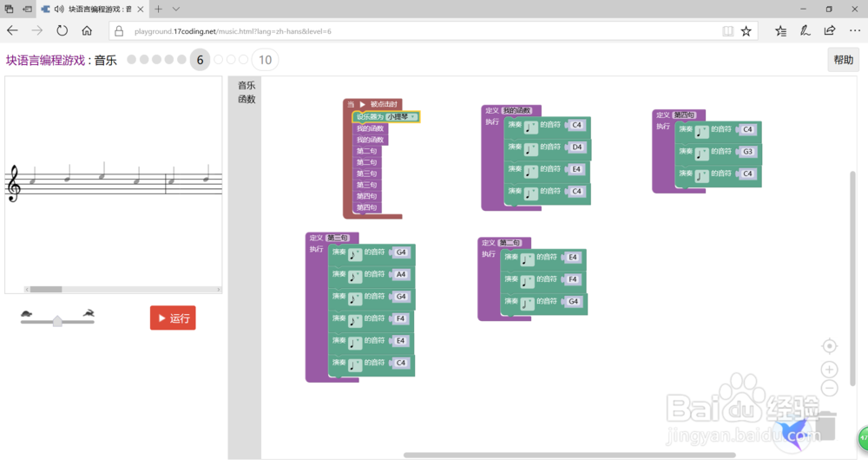
Task: Click the share page icon
Action: click(829, 31)
